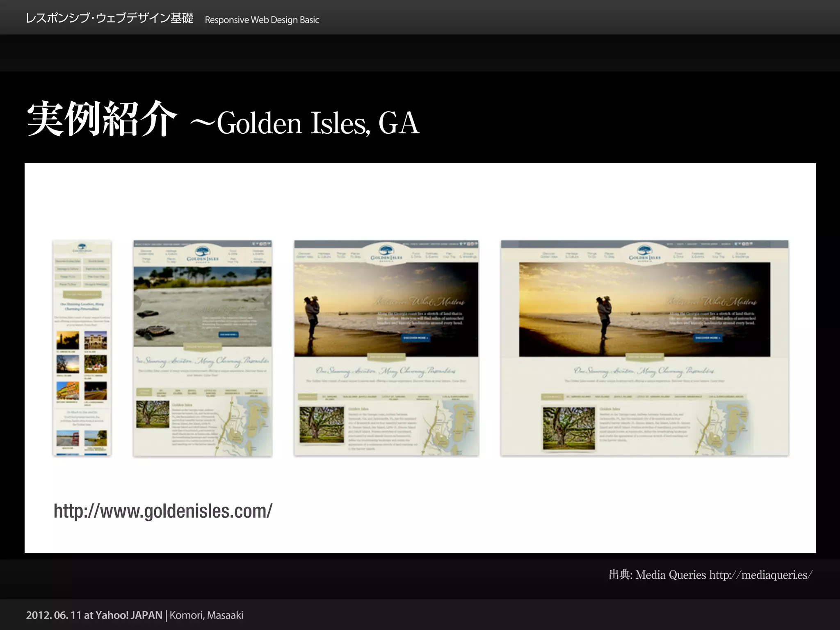The image size is (840, 630).
Task: Click the footer date 2012. 06. 11 at Yahoo! JAPAN
Action: click(x=94, y=615)
